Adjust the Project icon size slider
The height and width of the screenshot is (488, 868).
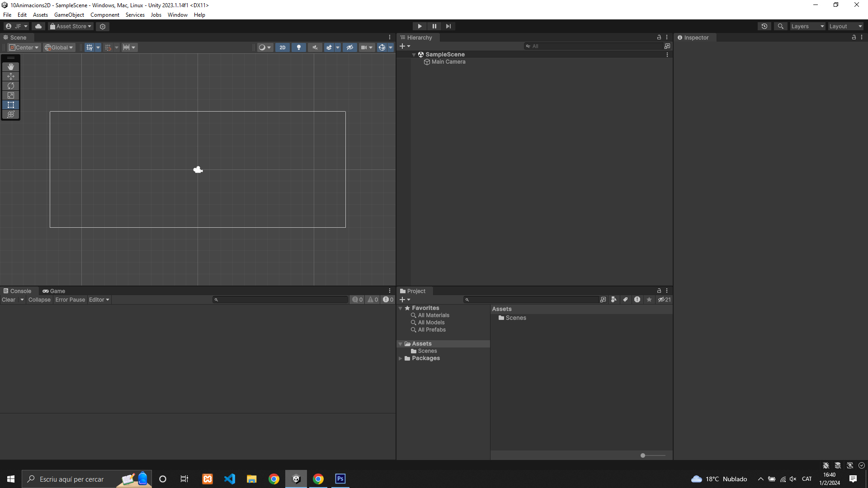pos(643,455)
